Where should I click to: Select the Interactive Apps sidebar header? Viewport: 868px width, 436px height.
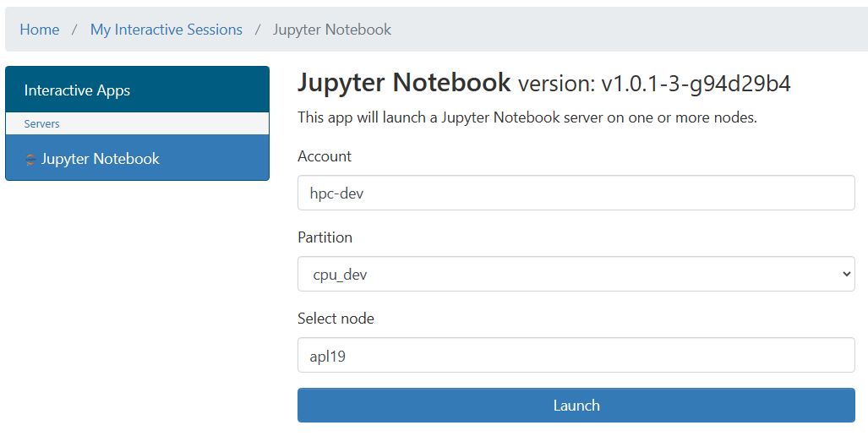coord(137,90)
